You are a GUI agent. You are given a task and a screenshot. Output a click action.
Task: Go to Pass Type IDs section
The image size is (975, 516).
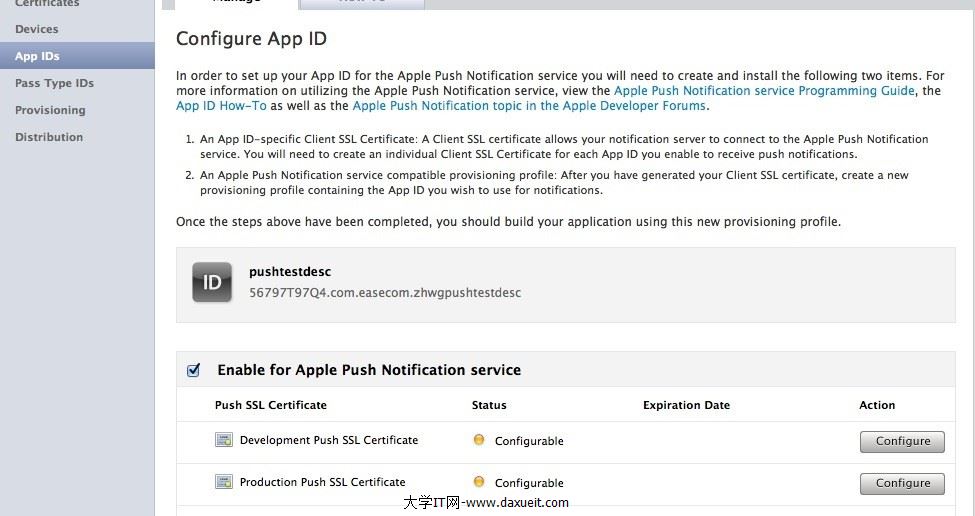(x=54, y=83)
